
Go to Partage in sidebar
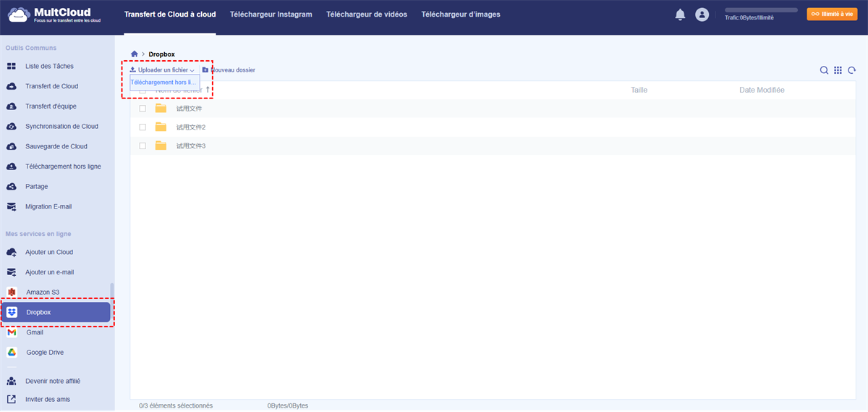tap(37, 187)
